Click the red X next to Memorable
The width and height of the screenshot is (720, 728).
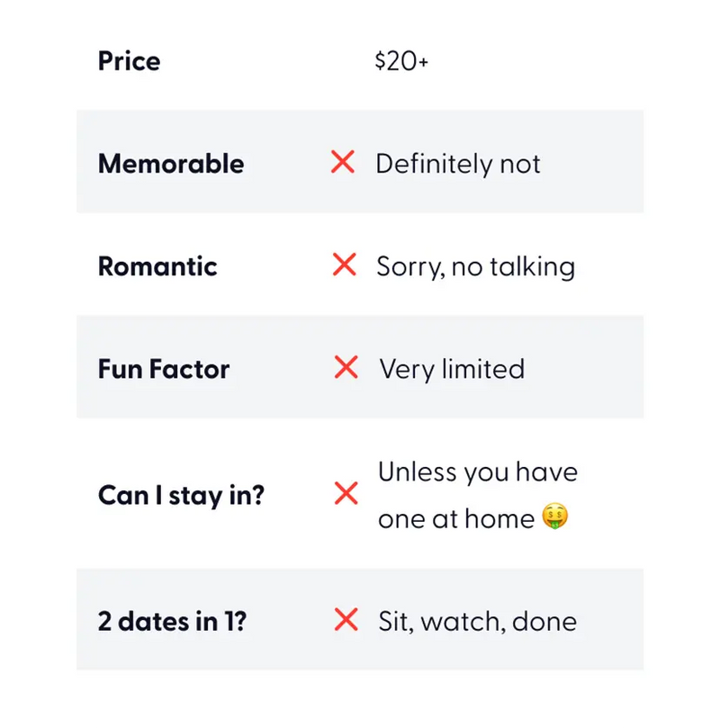tap(343, 162)
